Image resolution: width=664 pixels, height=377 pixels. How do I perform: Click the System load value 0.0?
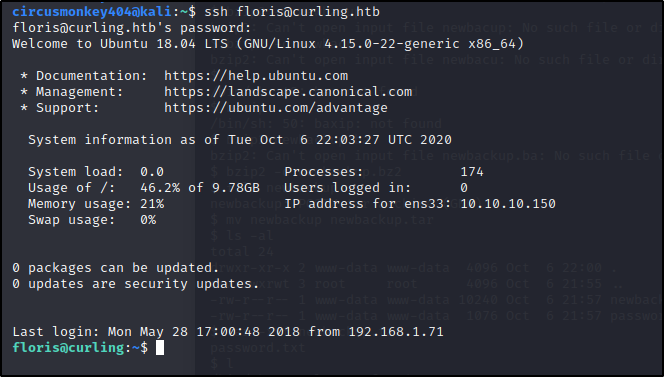point(152,172)
